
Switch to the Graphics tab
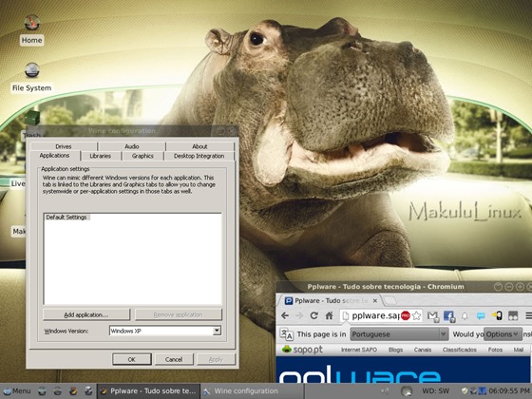pyautogui.click(x=142, y=156)
